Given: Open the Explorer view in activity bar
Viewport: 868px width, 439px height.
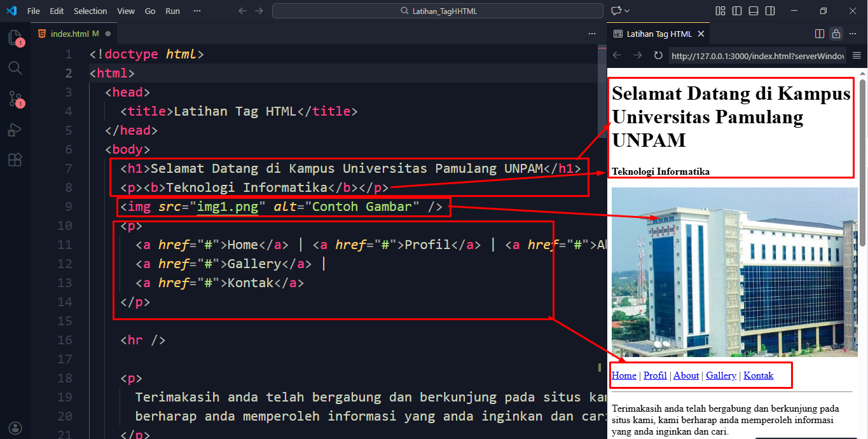Looking at the screenshot, I should coord(15,37).
